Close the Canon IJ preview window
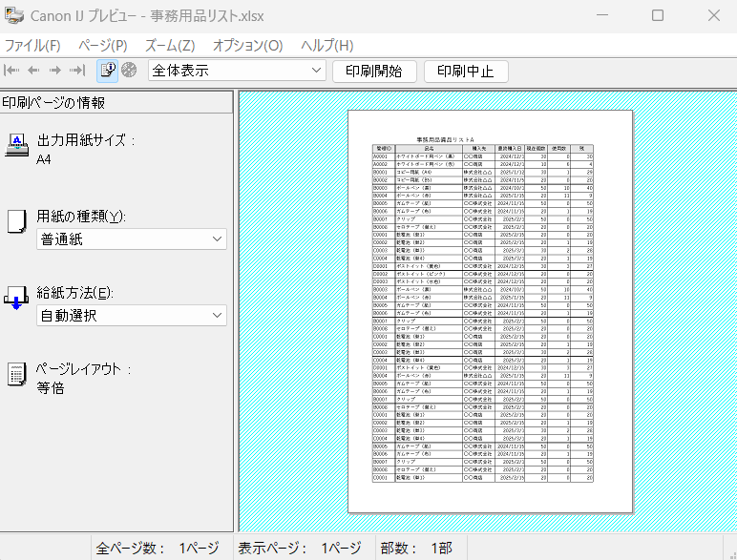 coord(713,15)
